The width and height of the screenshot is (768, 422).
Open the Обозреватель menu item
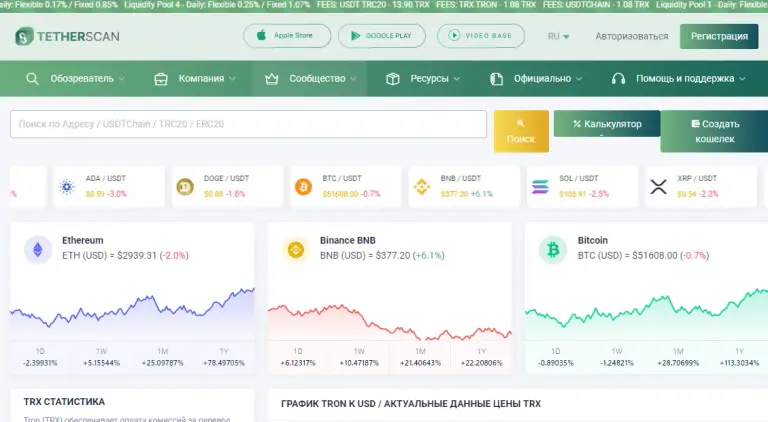pos(82,79)
